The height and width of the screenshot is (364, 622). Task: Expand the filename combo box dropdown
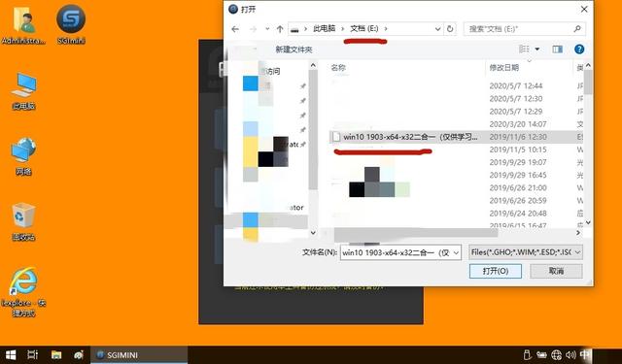[456, 252]
